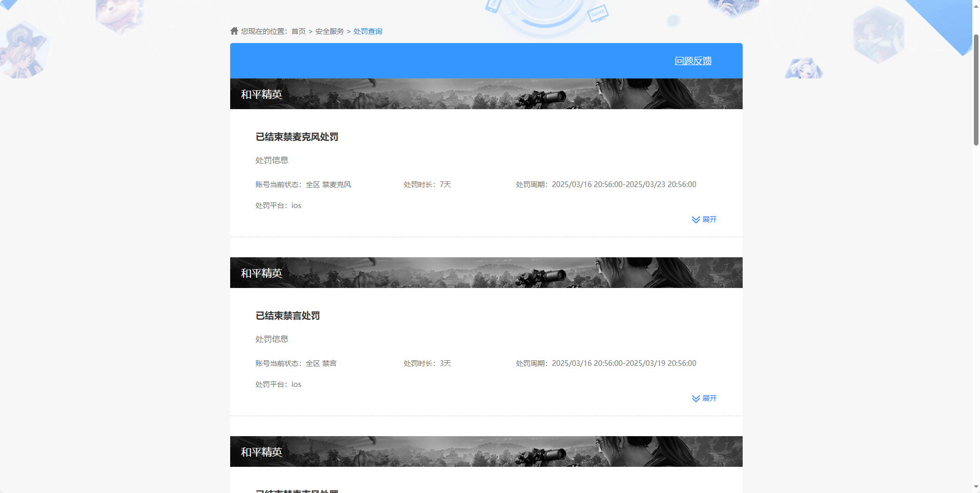Expand the 已结束禁麦克风处罚 record details
Image resolution: width=980 pixels, height=493 pixels.
point(709,219)
